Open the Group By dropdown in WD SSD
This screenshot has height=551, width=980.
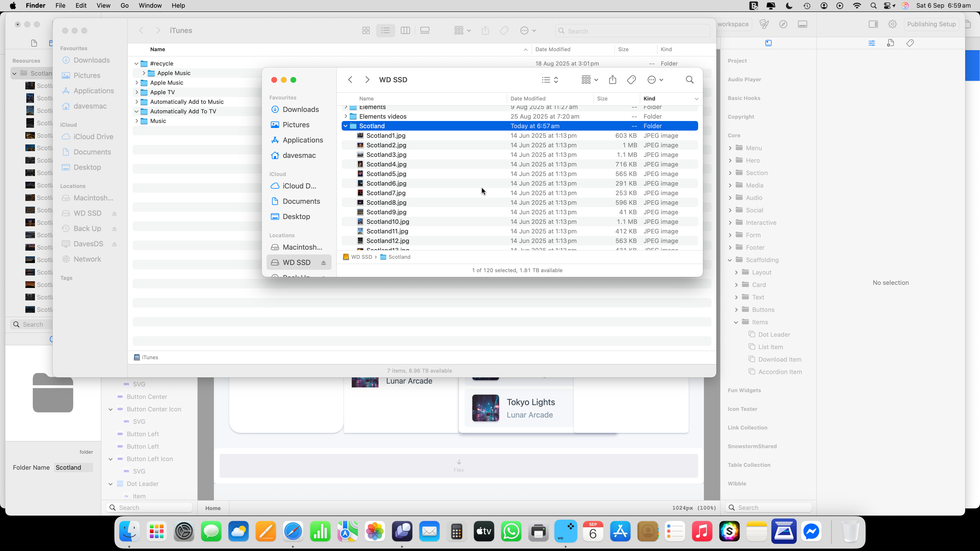coord(589,80)
